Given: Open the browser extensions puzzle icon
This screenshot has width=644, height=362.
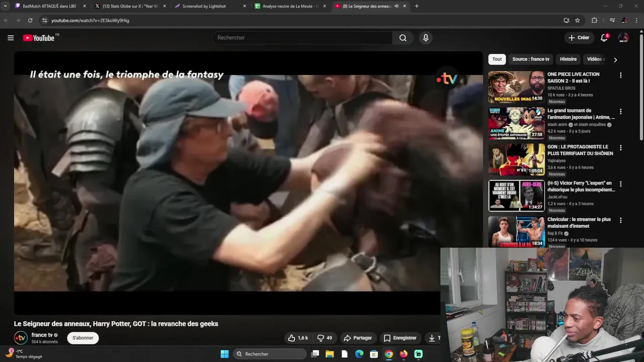Looking at the screenshot, I should [x=594, y=20].
